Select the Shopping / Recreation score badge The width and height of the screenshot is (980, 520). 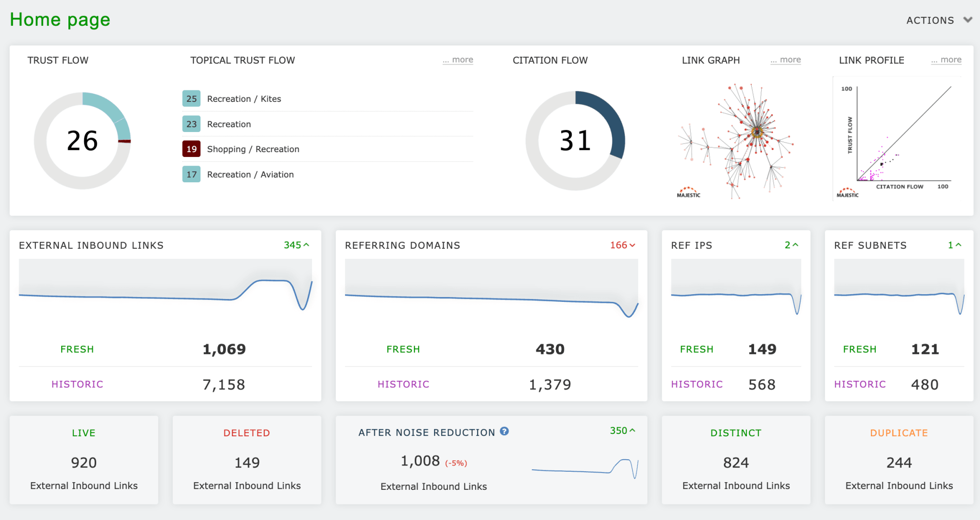(191, 149)
